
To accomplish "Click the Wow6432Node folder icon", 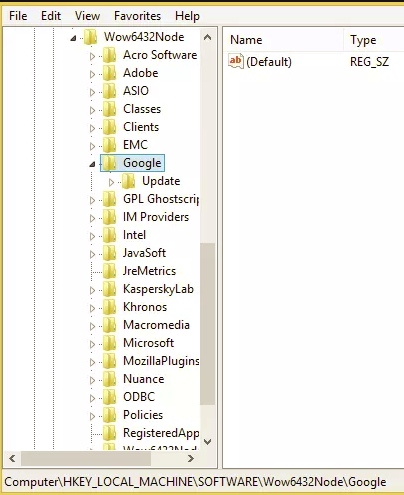I will click(90, 37).
